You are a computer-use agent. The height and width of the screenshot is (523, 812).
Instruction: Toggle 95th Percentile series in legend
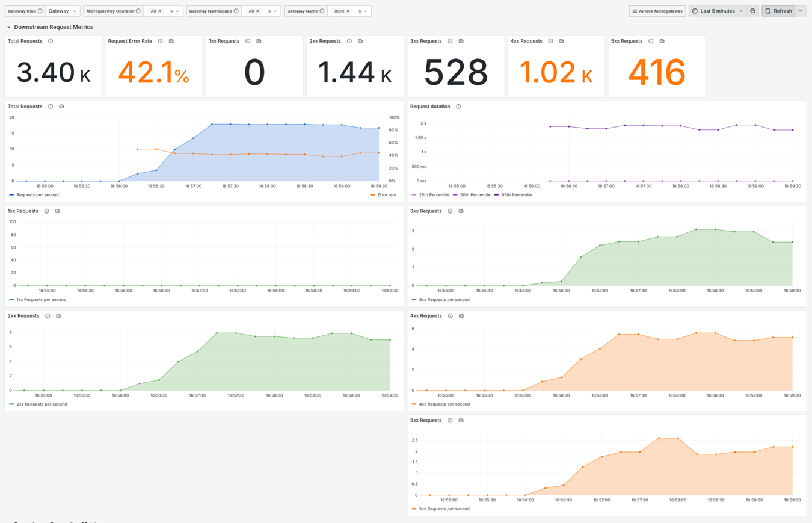[x=512, y=195]
